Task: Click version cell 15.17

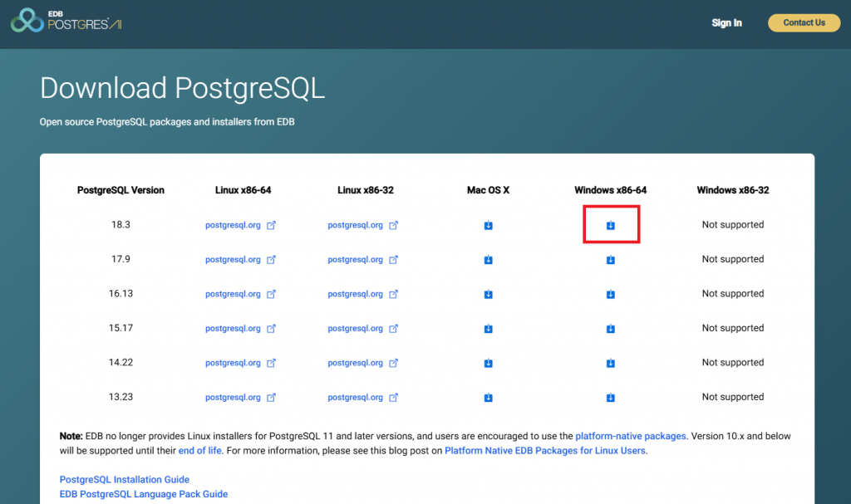Action: click(x=121, y=328)
